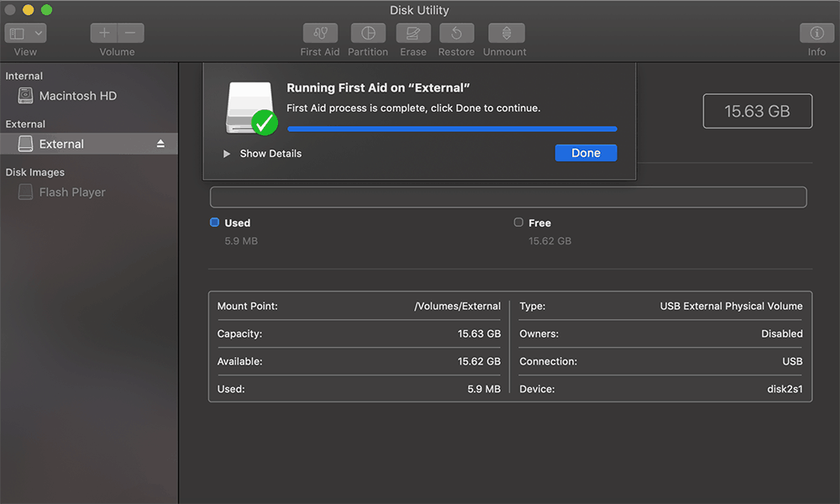This screenshot has width=840, height=504.
Task: Open the Partition tool
Action: [368, 34]
